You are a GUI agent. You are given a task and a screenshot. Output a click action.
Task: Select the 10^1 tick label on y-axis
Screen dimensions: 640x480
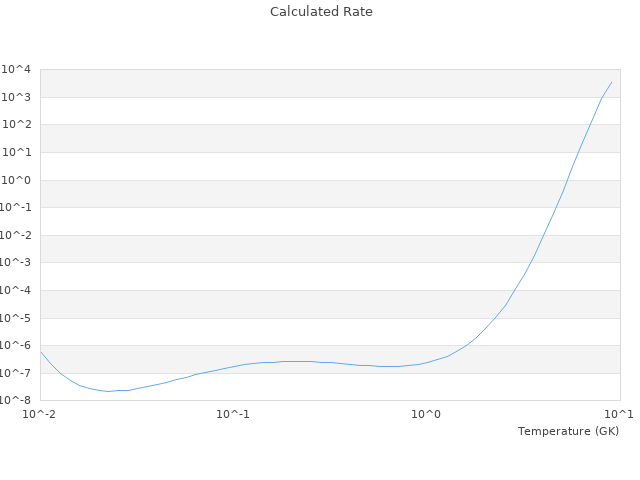click(17, 153)
